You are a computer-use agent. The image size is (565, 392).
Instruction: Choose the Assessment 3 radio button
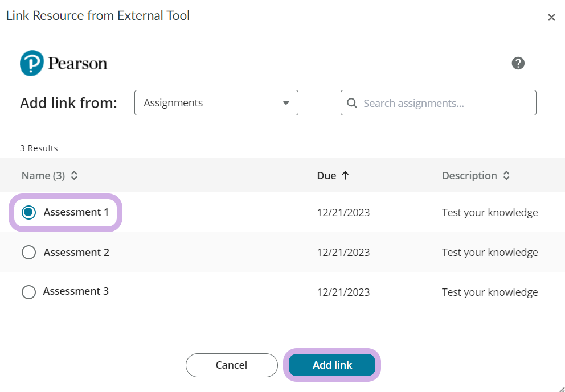point(28,292)
